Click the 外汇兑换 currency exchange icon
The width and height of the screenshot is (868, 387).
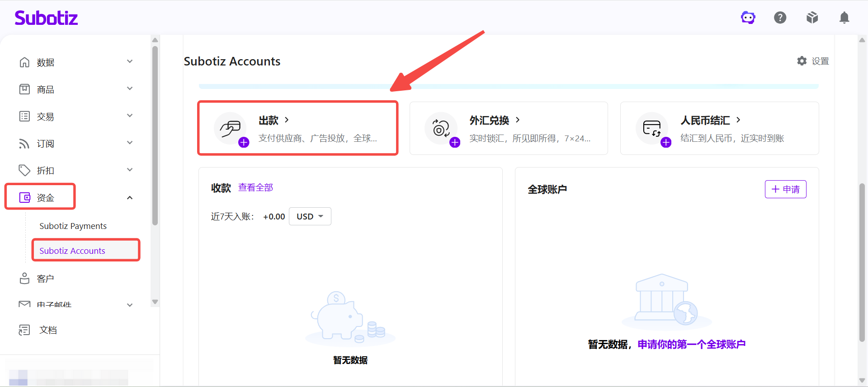pos(441,128)
